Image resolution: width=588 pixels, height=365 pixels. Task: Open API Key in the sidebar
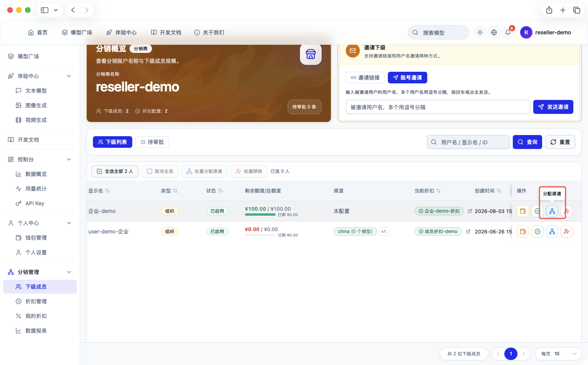click(x=40, y=203)
